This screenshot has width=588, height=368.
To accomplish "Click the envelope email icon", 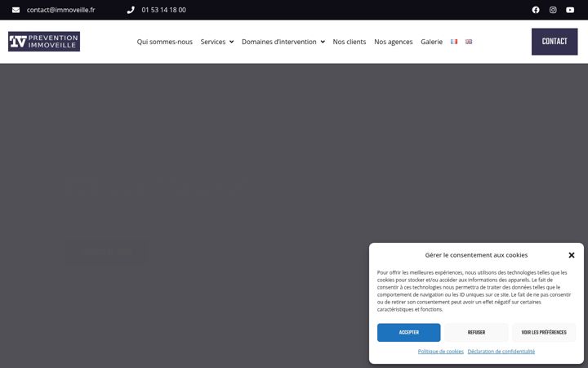I will click(16, 10).
